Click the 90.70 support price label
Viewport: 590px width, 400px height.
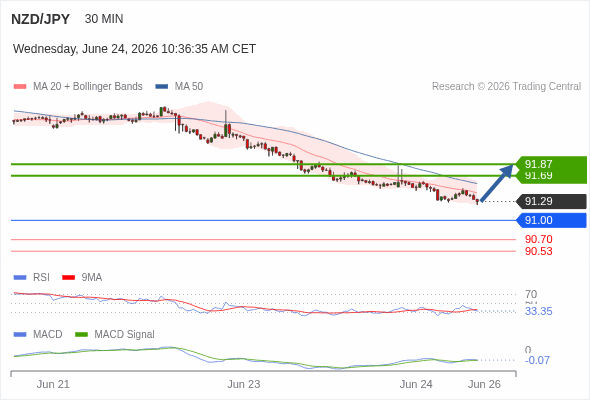click(x=538, y=239)
